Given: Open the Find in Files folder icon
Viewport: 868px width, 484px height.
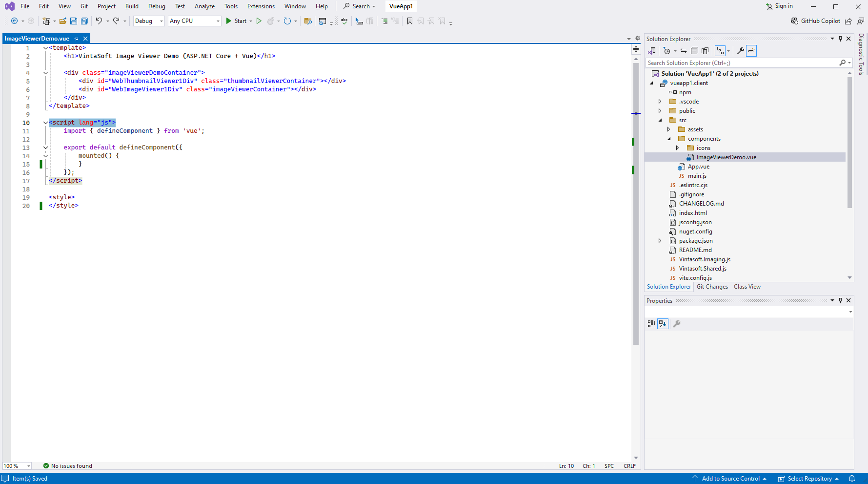Looking at the screenshot, I should pos(308,21).
